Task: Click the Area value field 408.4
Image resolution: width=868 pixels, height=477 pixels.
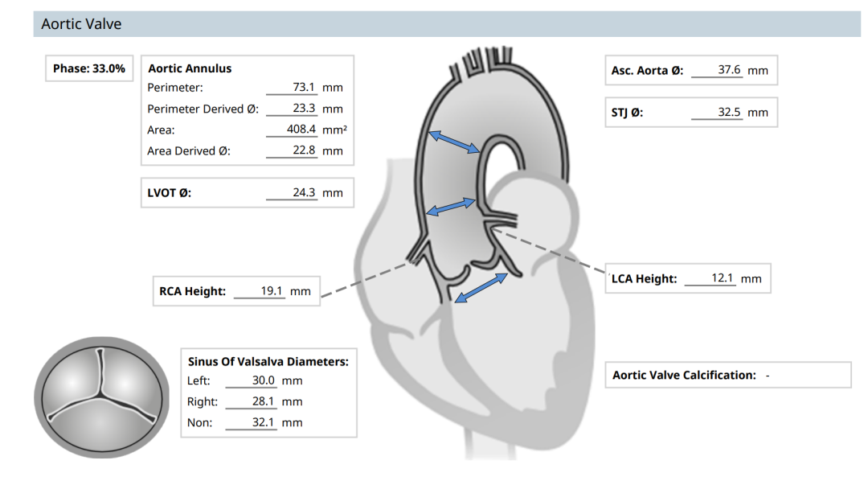Action: [292, 130]
